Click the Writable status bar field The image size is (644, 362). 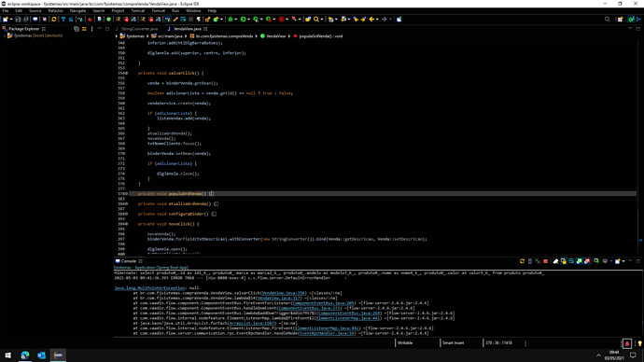(x=405, y=342)
